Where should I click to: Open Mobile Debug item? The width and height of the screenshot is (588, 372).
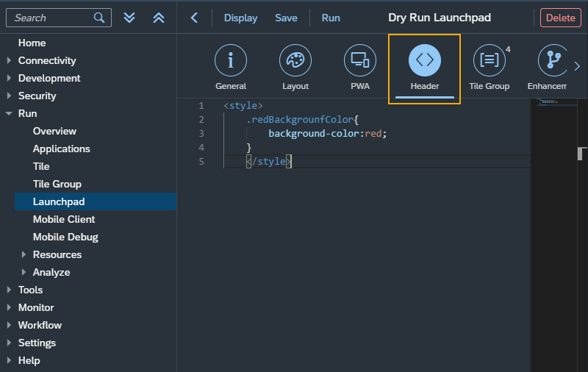click(65, 237)
